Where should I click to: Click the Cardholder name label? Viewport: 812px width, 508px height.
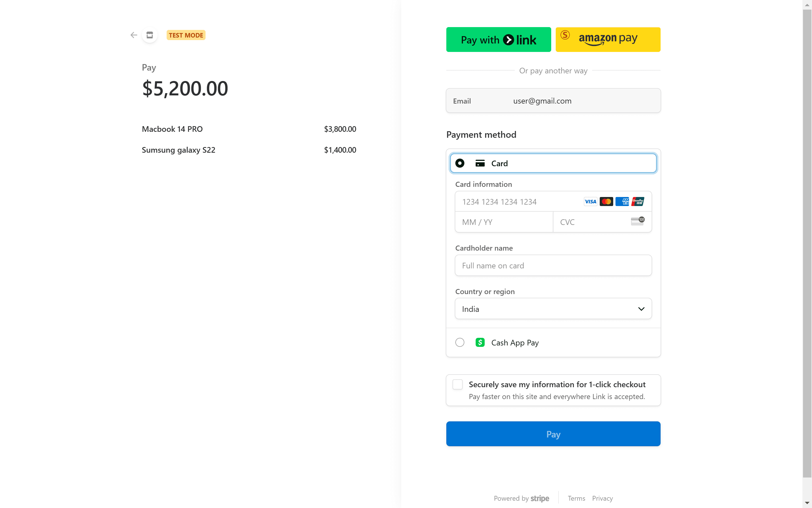(x=484, y=248)
